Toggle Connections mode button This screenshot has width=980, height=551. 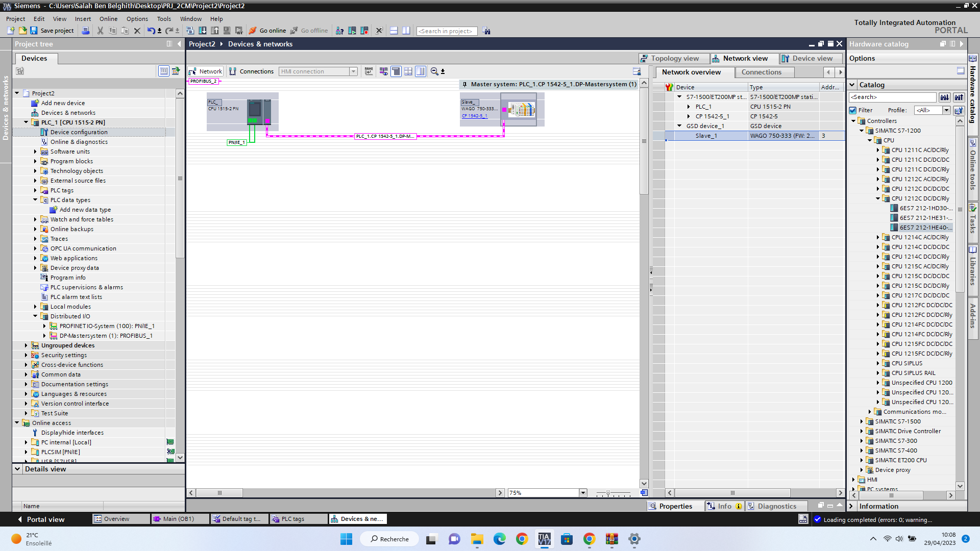pos(251,71)
